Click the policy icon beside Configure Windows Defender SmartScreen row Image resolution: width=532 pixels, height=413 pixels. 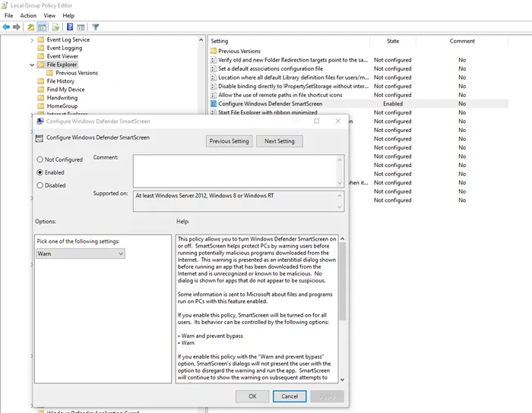[214, 104]
